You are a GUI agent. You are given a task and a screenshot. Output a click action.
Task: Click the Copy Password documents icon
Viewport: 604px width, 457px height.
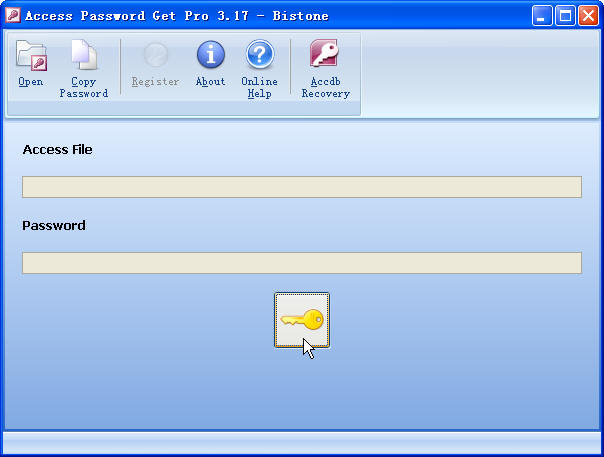point(83,56)
